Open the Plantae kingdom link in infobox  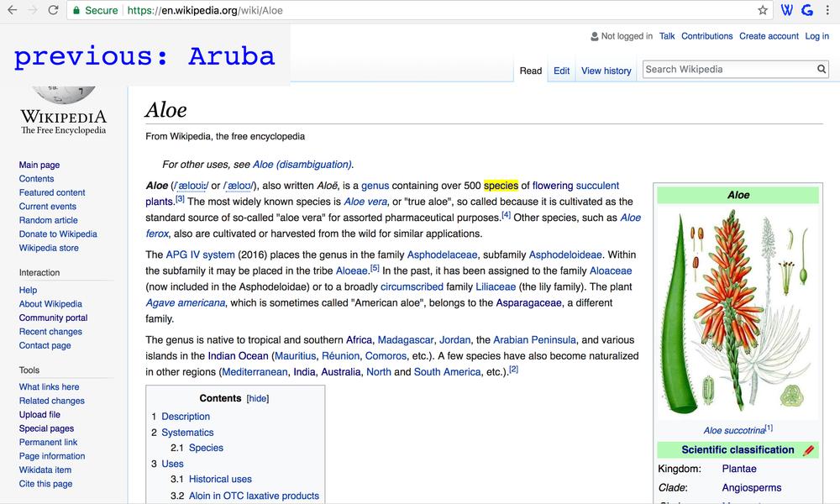pyautogui.click(x=739, y=470)
